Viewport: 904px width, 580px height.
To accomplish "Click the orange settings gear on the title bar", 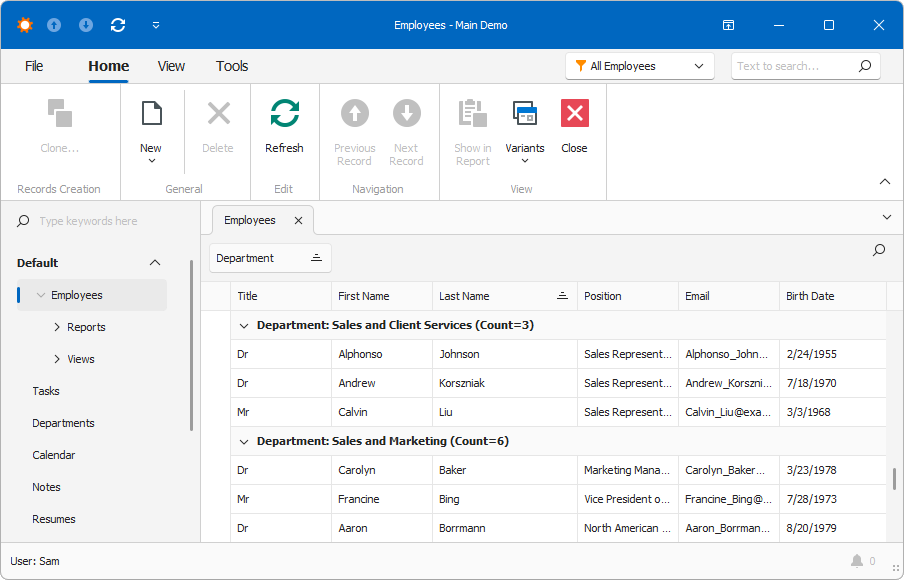I will [24, 24].
